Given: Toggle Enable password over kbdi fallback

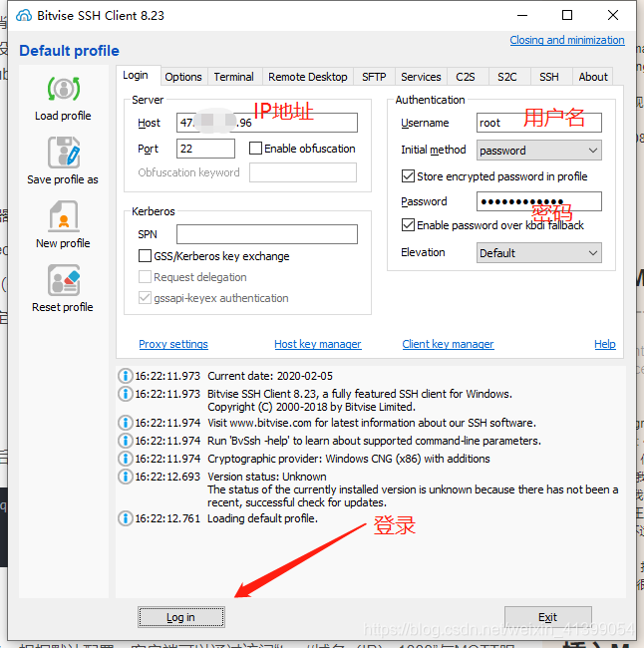Looking at the screenshot, I should [408, 225].
